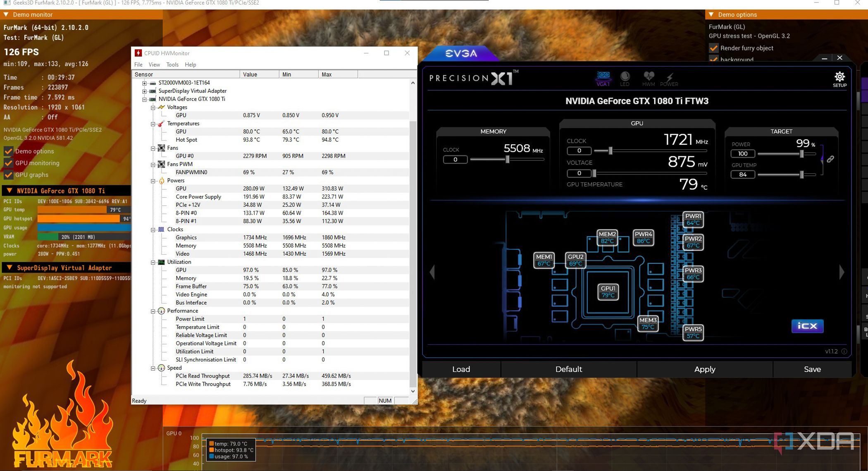
Task: Toggle the GPU monitoring checkbox
Action: pos(8,163)
